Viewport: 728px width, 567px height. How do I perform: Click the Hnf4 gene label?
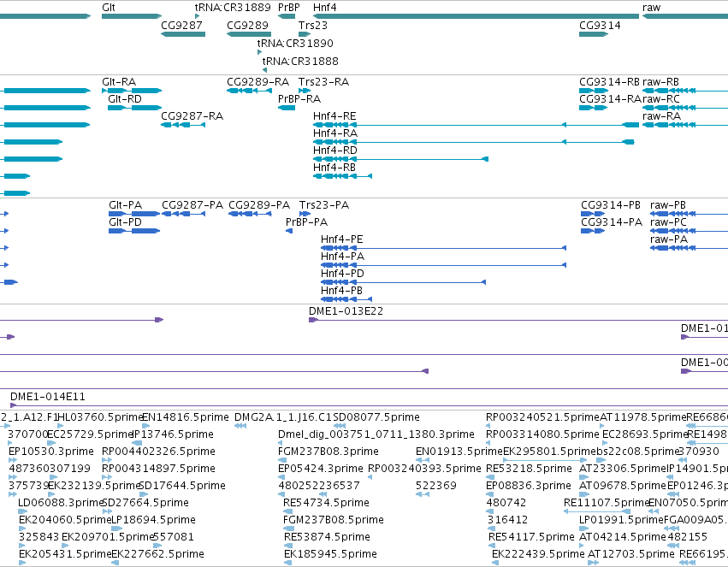pyautogui.click(x=324, y=8)
